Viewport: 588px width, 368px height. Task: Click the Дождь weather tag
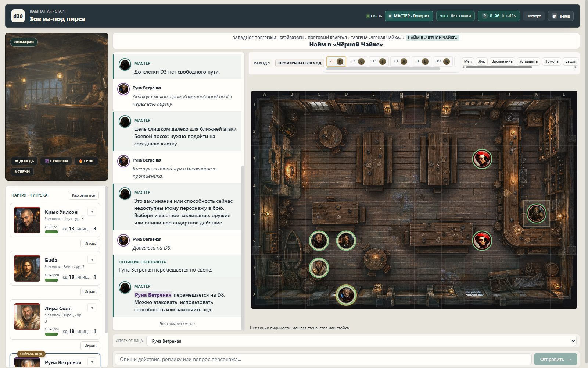(x=24, y=161)
